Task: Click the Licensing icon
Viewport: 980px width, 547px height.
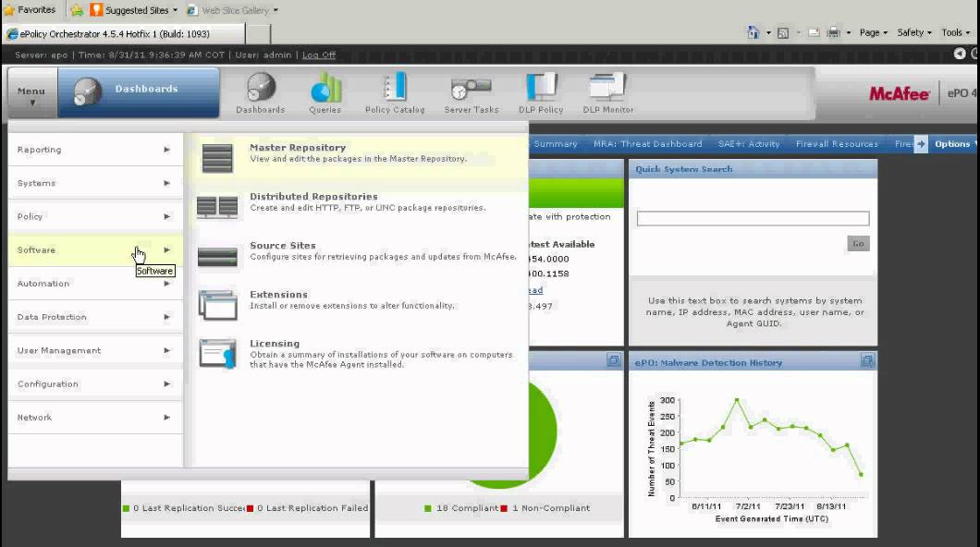Action: click(x=217, y=354)
